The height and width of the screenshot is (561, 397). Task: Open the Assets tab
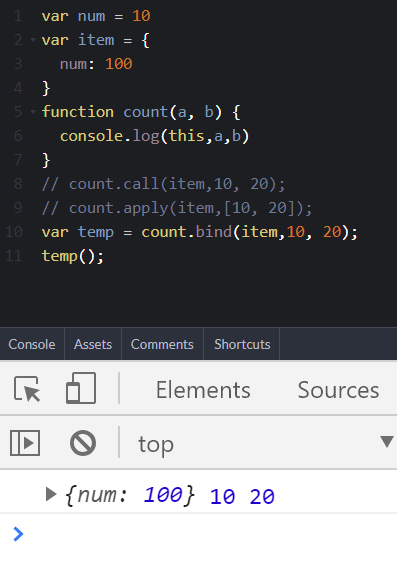coord(93,344)
